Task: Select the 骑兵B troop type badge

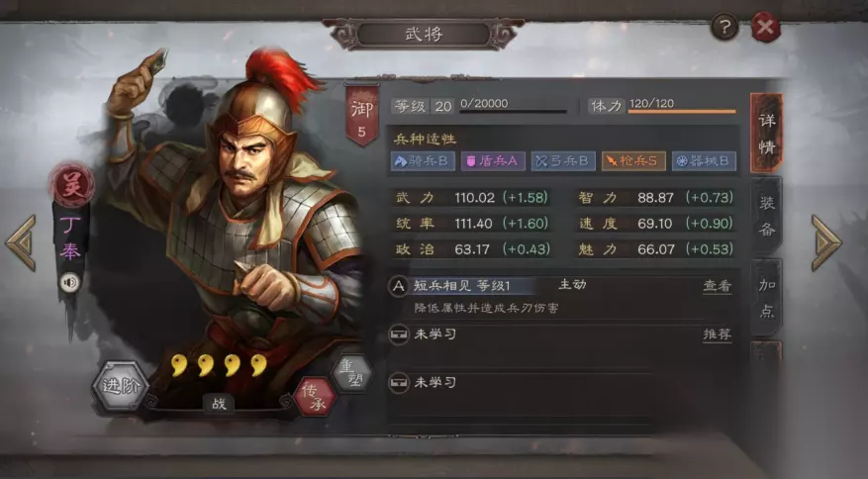Action: 423,161
